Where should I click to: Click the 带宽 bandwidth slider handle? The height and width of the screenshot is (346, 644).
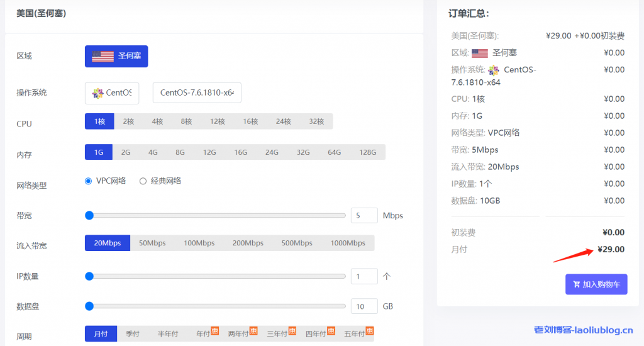click(89, 215)
